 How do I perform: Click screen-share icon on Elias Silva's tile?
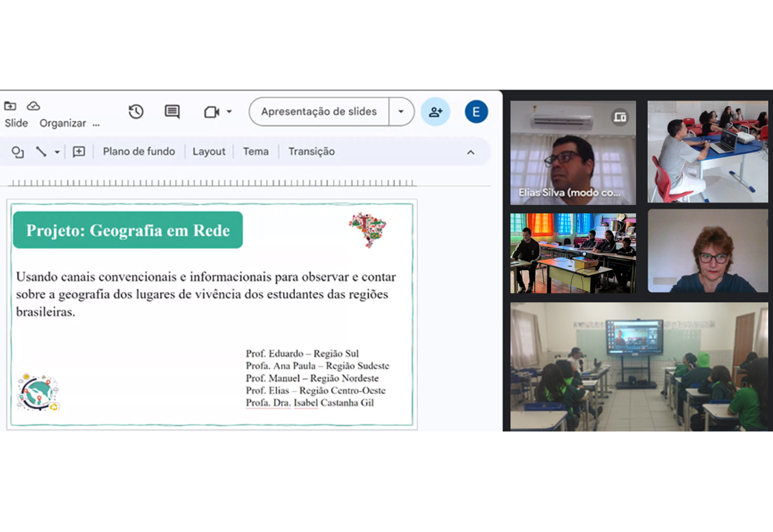(621, 118)
